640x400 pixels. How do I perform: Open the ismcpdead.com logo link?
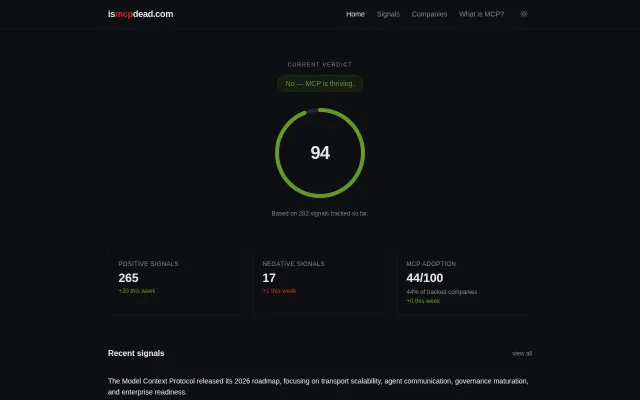point(140,14)
